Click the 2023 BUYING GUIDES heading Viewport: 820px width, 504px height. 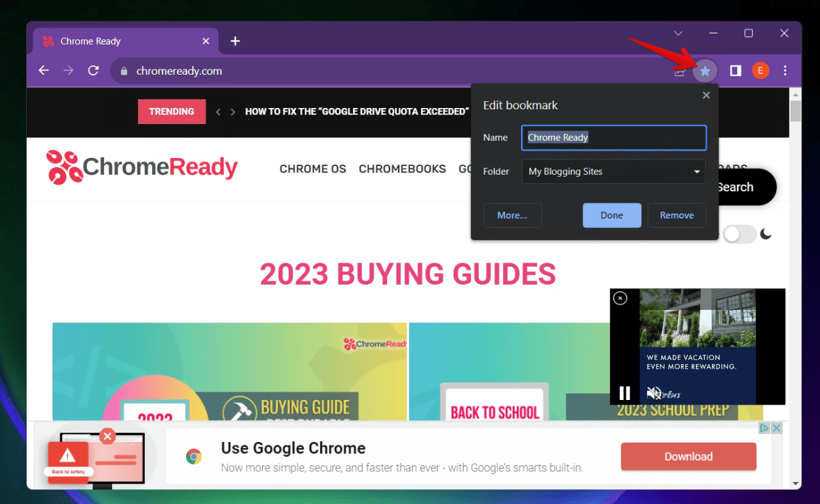click(408, 274)
